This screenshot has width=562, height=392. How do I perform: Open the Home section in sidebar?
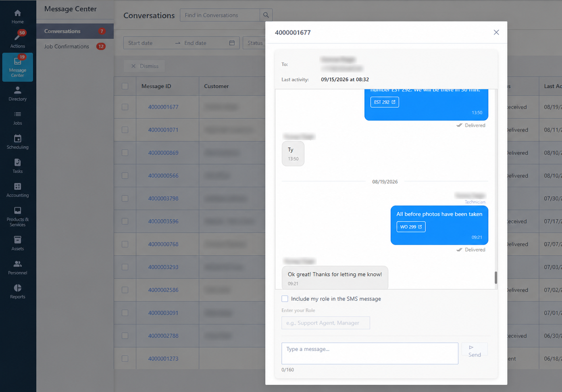click(17, 16)
